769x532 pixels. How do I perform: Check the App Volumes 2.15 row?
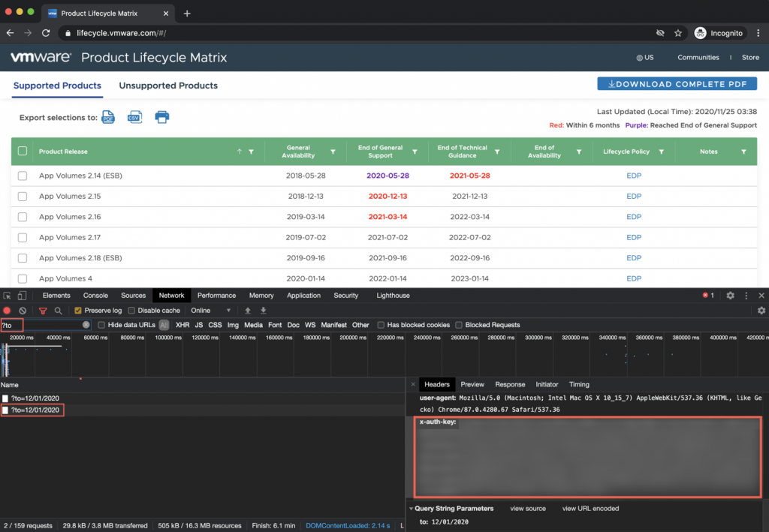click(23, 197)
